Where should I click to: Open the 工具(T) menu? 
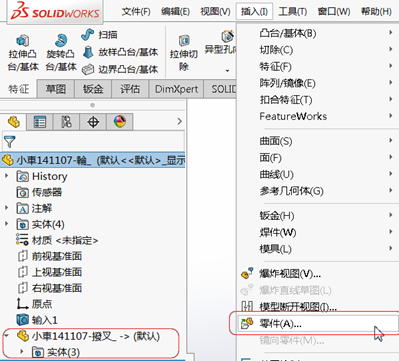[x=293, y=12]
